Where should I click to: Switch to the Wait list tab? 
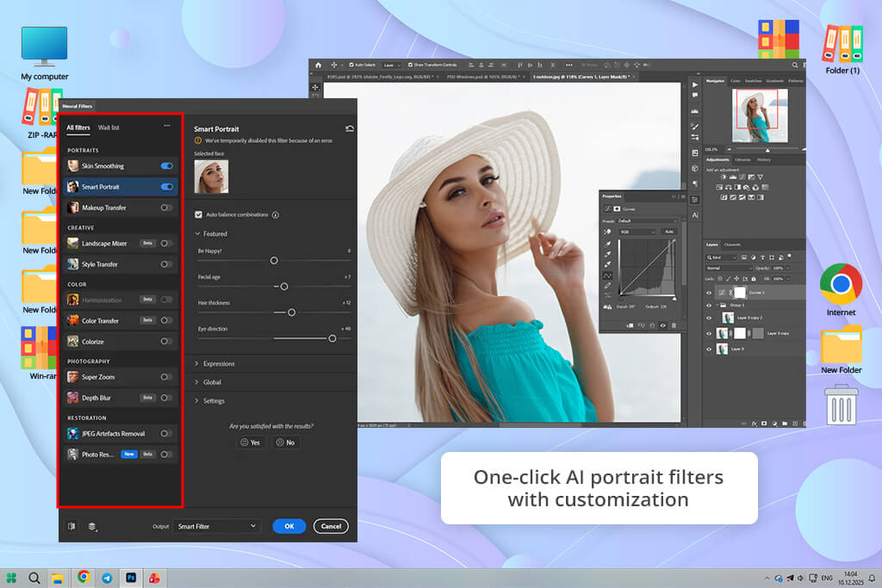(109, 127)
